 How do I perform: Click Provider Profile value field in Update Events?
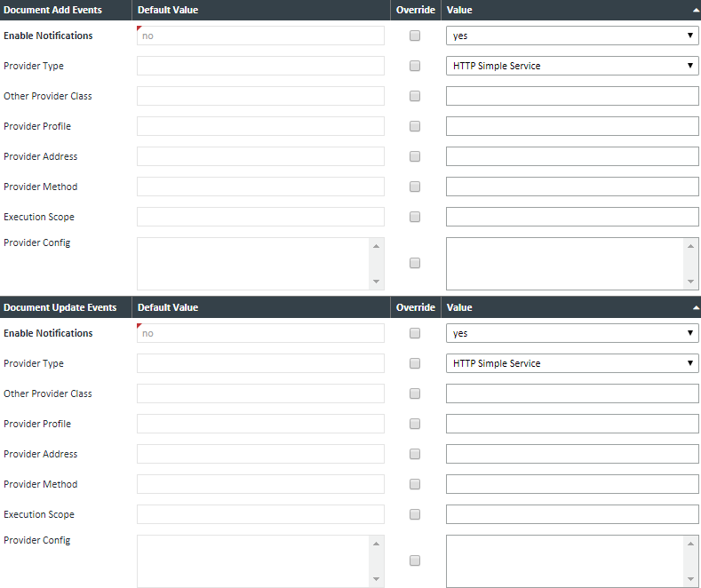571,424
